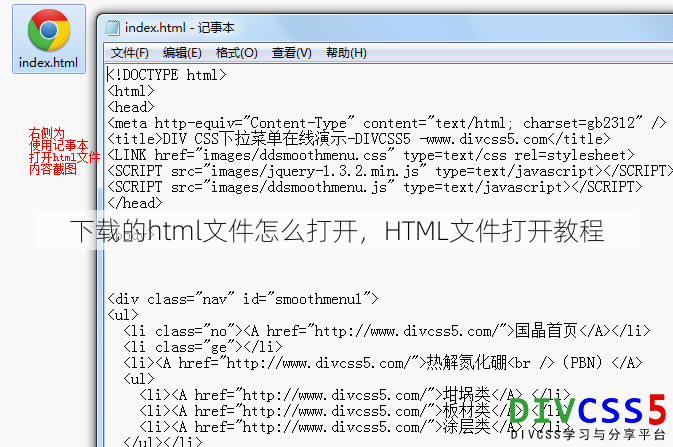Click the Notepad icon in the title bar
The height and width of the screenshot is (447, 673).
[x=112, y=27]
